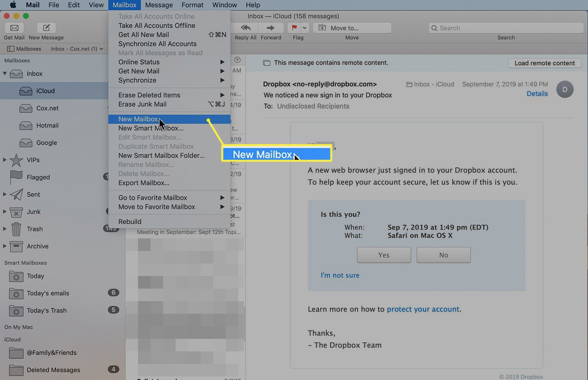Expand the Online Status submenu
The width and height of the screenshot is (588, 380).
tap(169, 62)
